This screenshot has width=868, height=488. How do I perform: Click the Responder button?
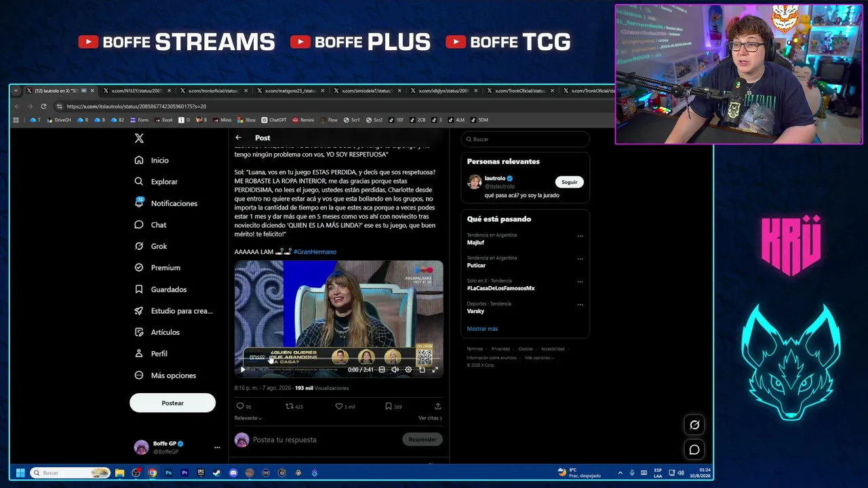point(422,440)
